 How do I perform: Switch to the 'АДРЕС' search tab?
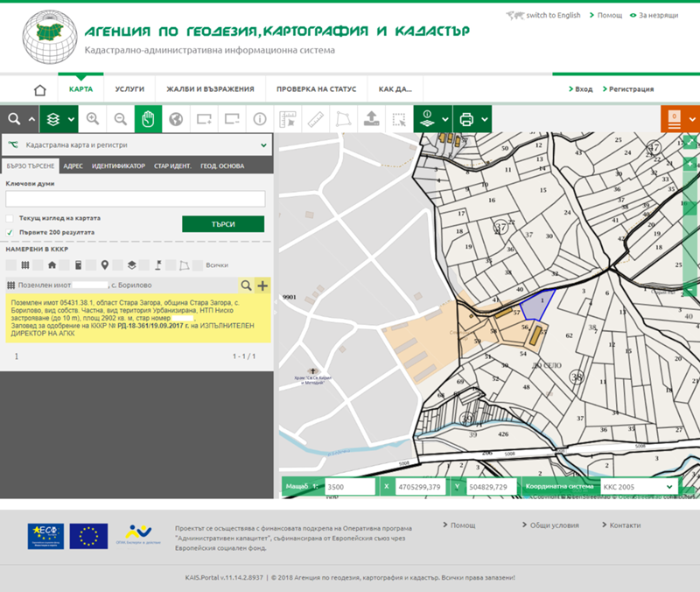click(73, 166)
